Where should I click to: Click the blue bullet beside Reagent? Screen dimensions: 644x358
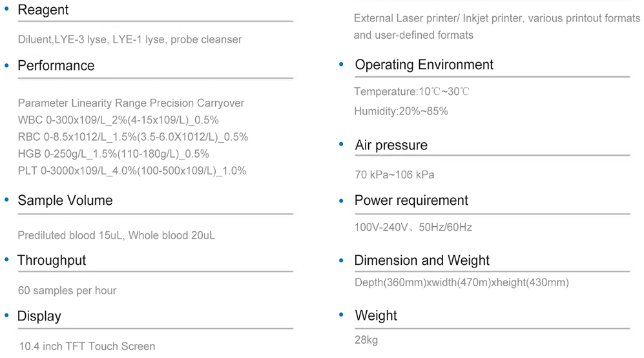point(6,8)
